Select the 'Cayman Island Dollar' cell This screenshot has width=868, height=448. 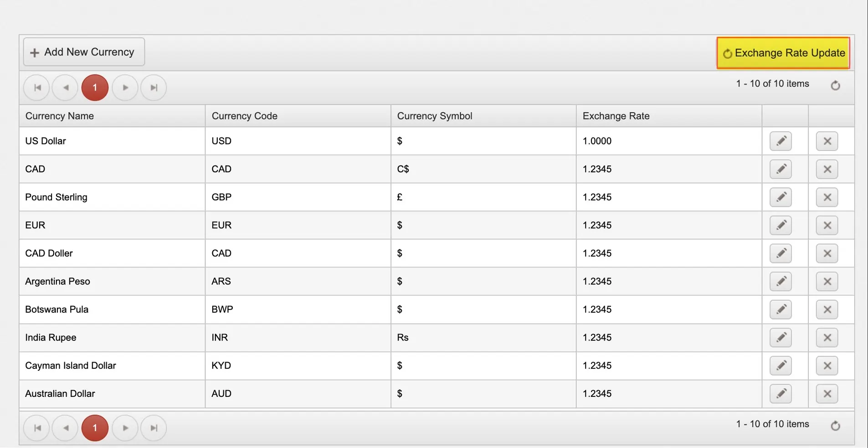tap(112, 366)
